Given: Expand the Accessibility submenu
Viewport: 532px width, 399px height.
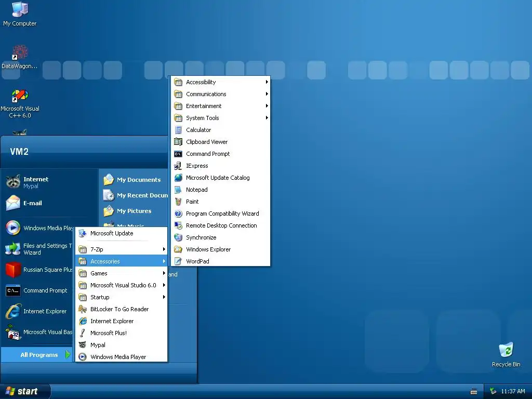Looking at the screenshot, I should 220,82.
